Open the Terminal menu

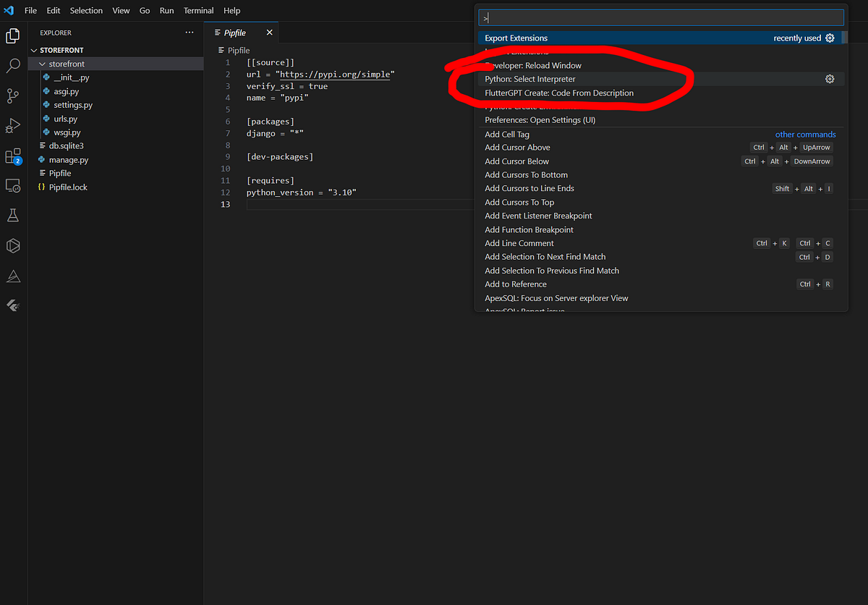(x=198, y=10)
